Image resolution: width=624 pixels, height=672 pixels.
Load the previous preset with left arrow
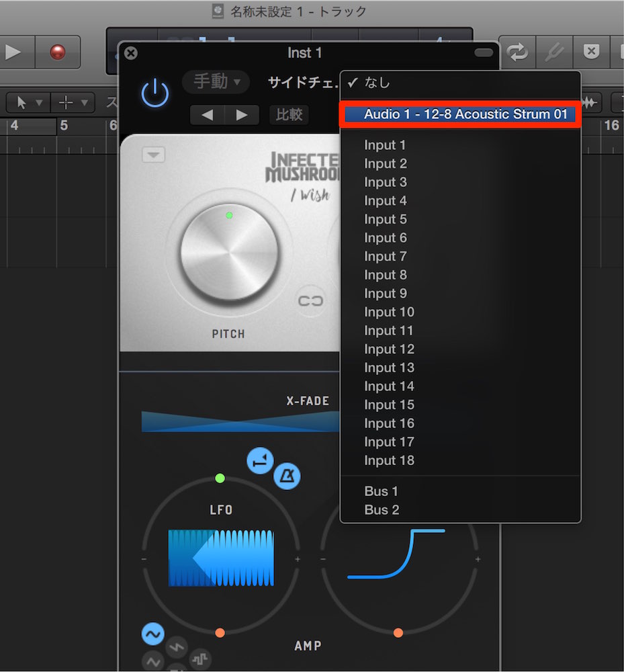pos(208,114)
